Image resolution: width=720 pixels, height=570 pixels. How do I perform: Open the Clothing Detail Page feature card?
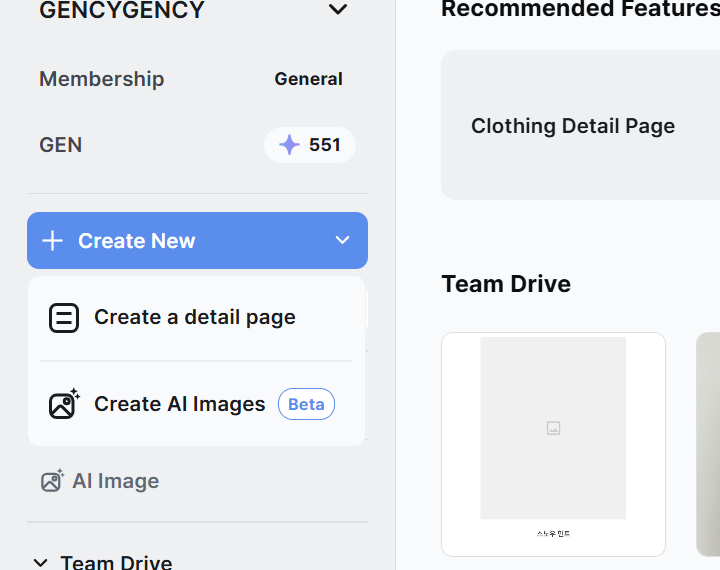(580, 125)
